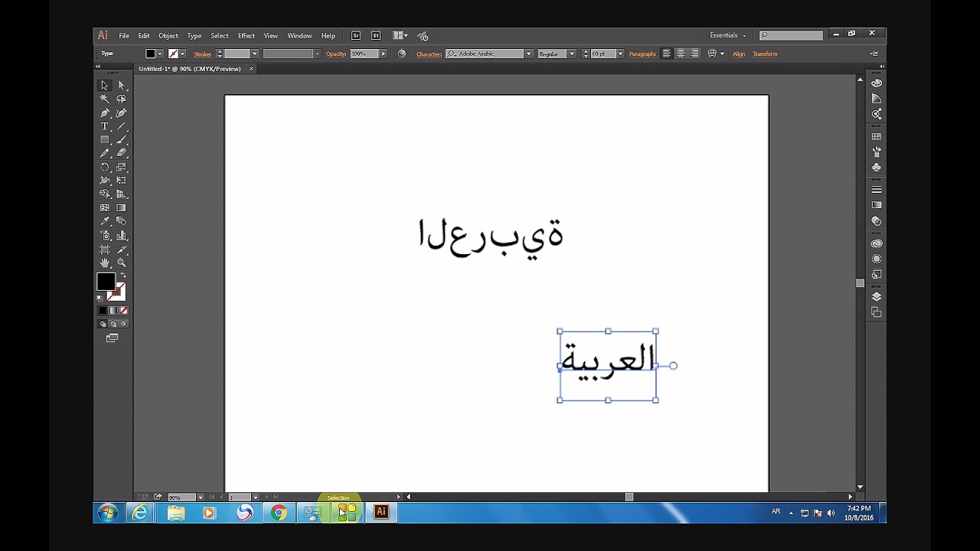Set paint mode to None
Image resolution: width=980 pixels, height=551 pixels.
(124, 310)
